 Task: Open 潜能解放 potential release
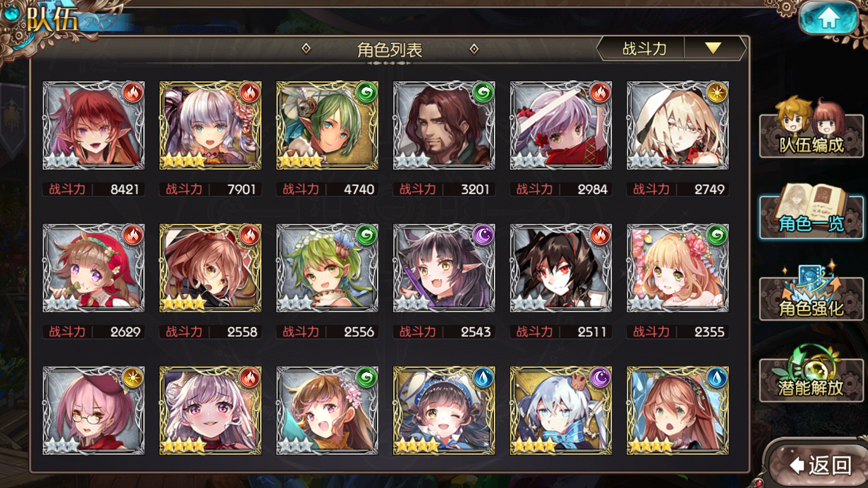811,374
